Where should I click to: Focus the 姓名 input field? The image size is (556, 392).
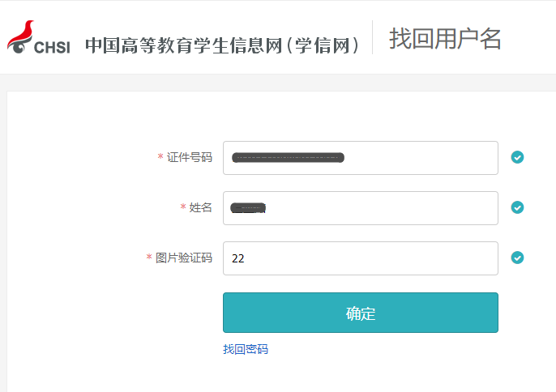click(381, 208)
